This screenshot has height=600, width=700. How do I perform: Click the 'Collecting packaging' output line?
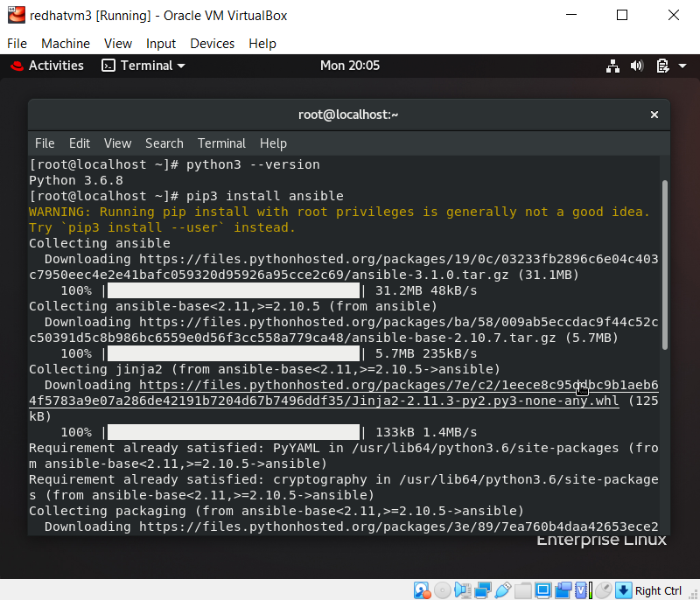point(276,511)
